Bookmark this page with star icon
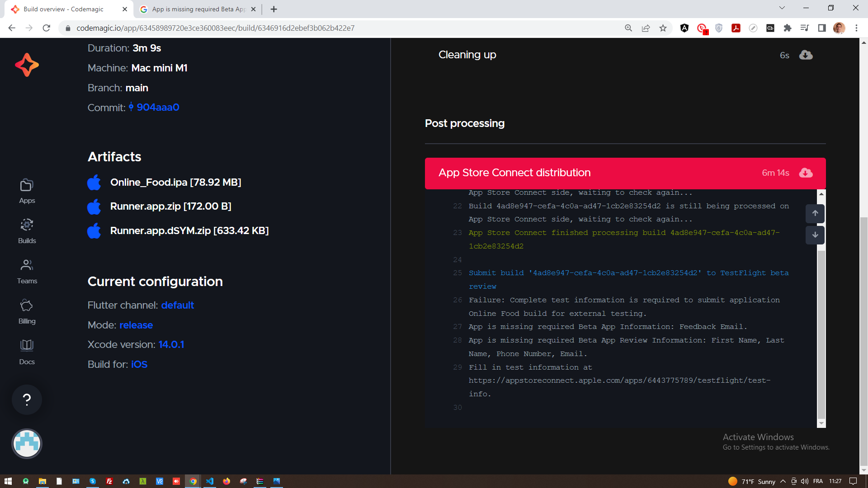Viewport: 868px width, 488px height. click(x=663, y=28)
